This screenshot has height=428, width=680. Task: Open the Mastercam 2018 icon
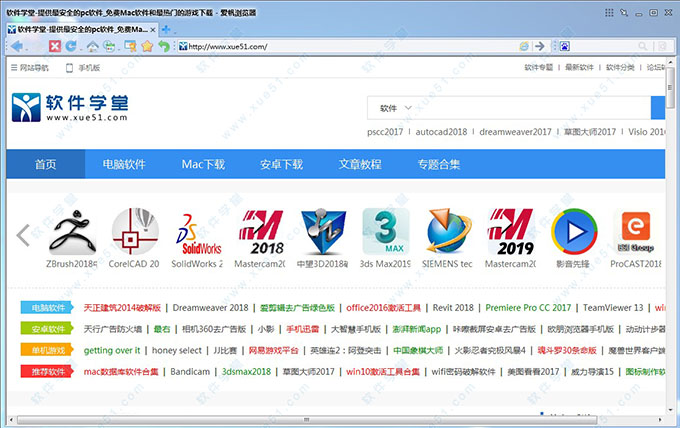[261, 232]
